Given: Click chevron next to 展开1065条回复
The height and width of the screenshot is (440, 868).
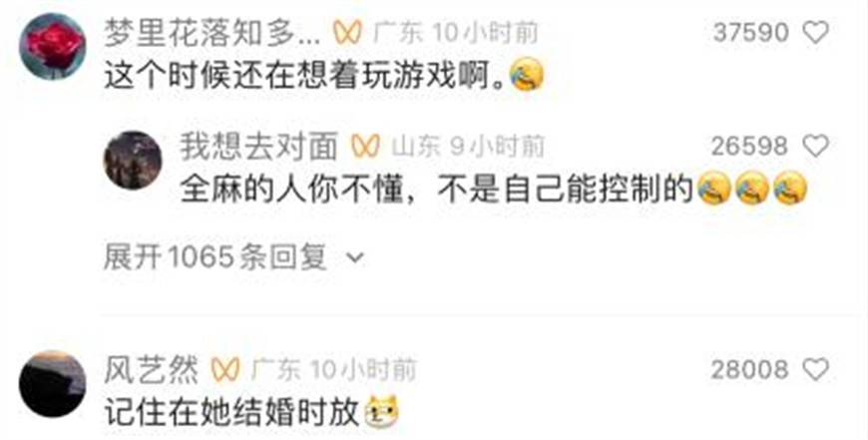Looking at the screenshot, I should (357, 258).
